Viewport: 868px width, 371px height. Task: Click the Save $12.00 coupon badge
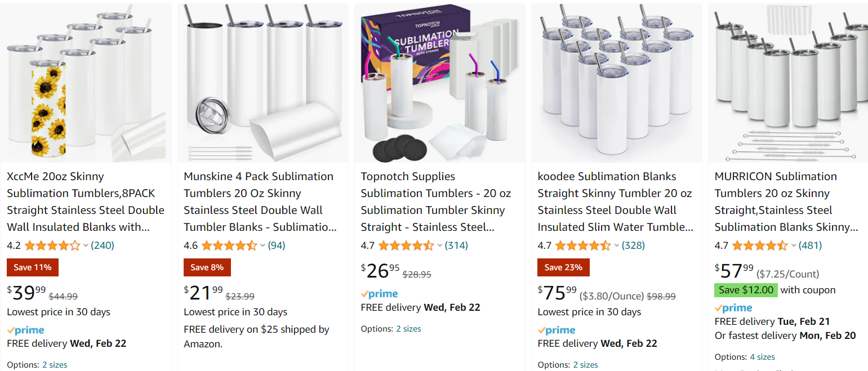746,290
